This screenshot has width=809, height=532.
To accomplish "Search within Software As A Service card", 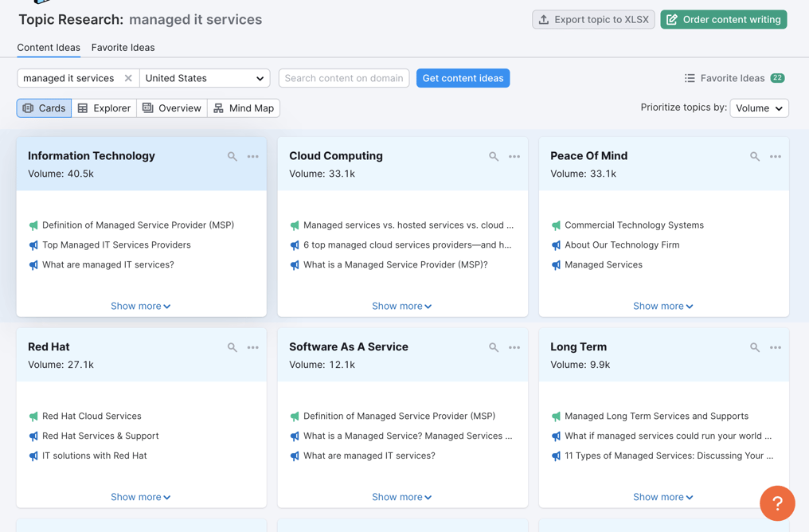I will coord(494,347).
